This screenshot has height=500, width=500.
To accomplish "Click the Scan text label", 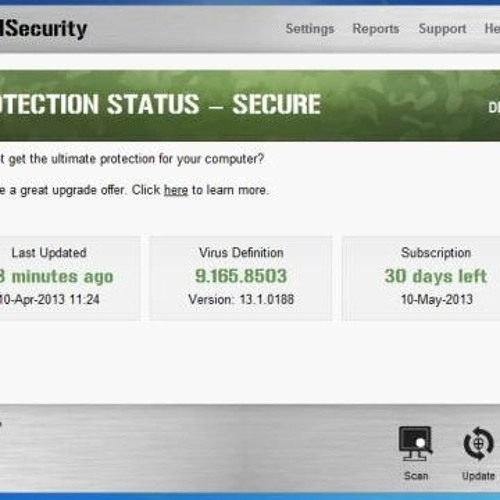I will tap(416, 476).
